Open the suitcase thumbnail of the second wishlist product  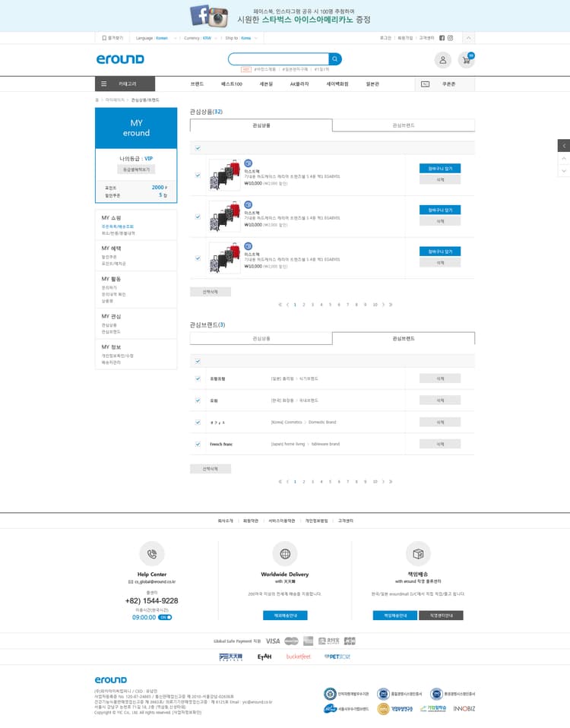pos(225,217)
